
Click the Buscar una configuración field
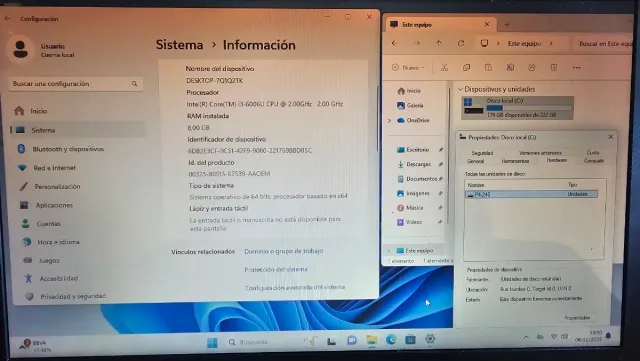(76, 84)
